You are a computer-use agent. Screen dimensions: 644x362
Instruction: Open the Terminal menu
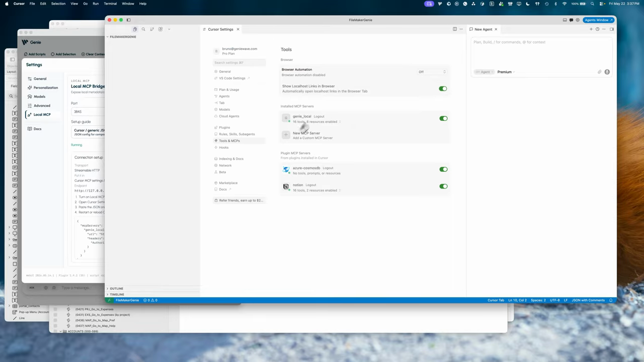click(x=110, y=4)
